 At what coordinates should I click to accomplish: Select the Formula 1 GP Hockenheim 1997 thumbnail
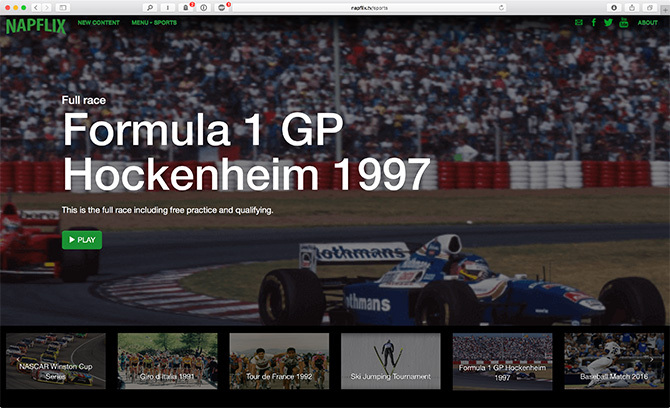(502, 361)
